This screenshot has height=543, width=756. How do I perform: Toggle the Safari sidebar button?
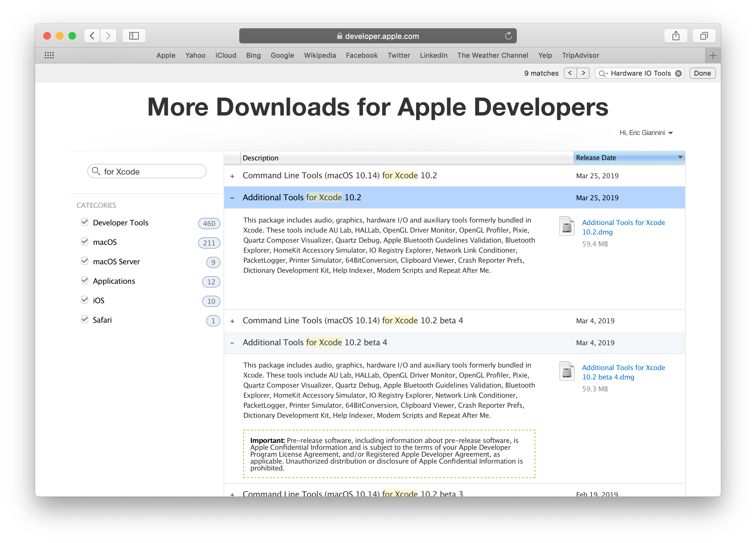pos(134,36)
